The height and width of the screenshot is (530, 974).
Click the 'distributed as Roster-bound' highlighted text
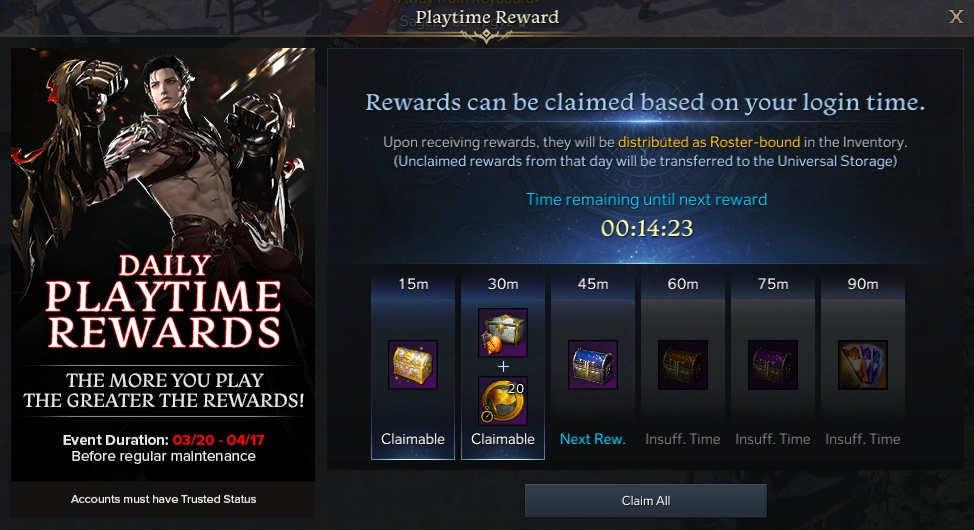tap(709, 142)
